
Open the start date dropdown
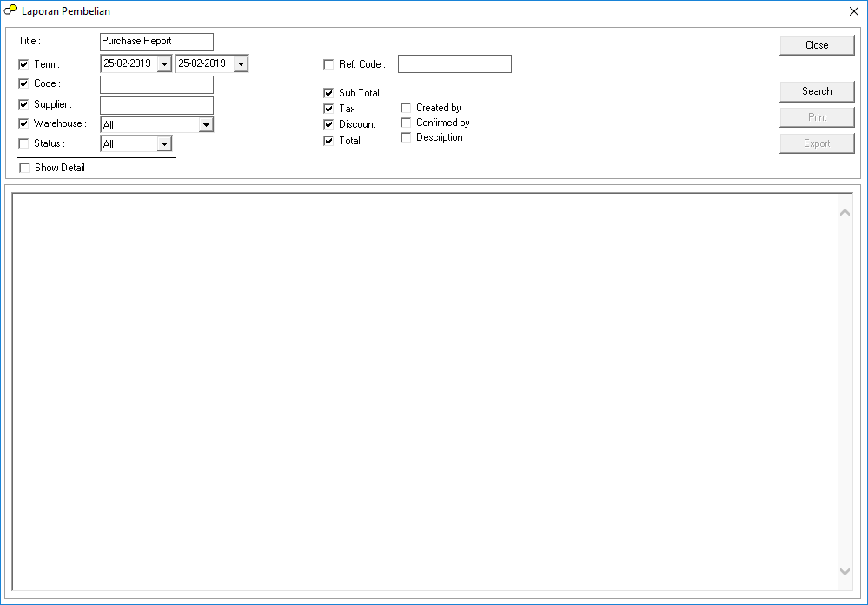pyautogui.click(x=164, y=64)
